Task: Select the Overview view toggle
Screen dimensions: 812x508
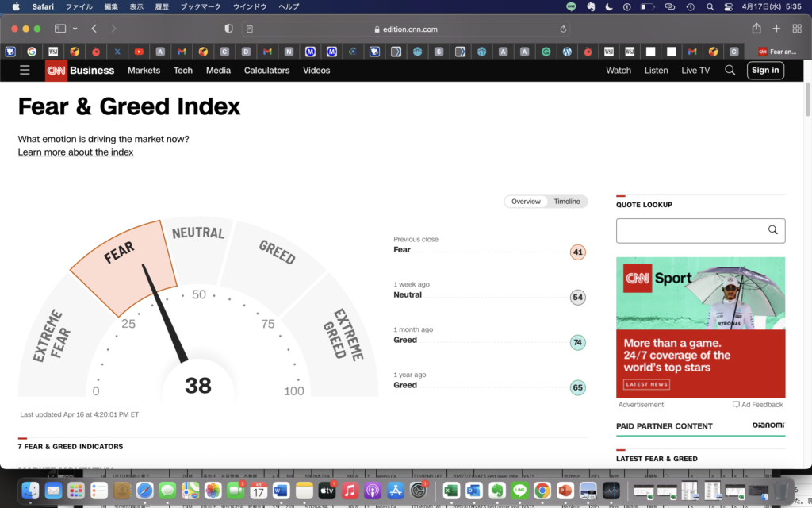Action: (x=526, y=202)
